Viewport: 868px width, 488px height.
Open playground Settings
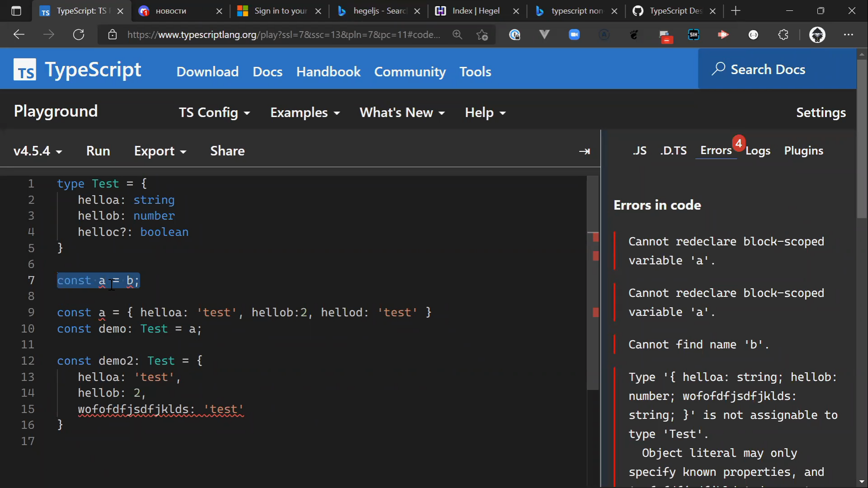[821, 113]
